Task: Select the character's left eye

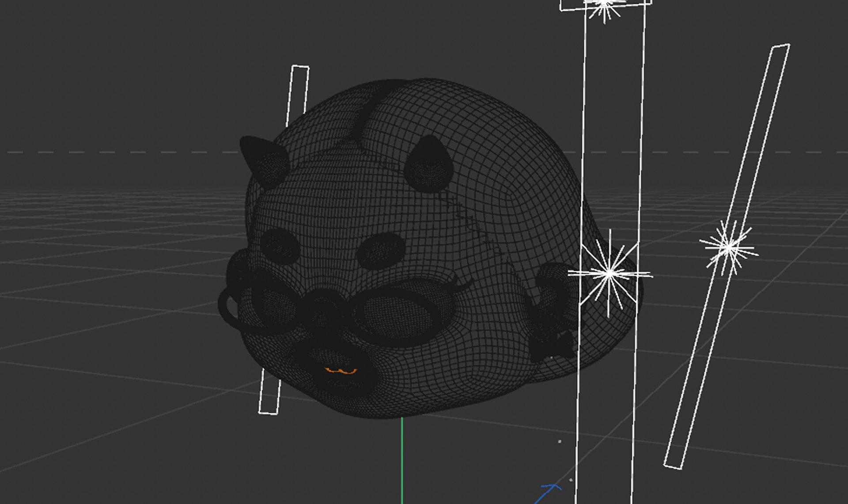Action: coord(279,246)
